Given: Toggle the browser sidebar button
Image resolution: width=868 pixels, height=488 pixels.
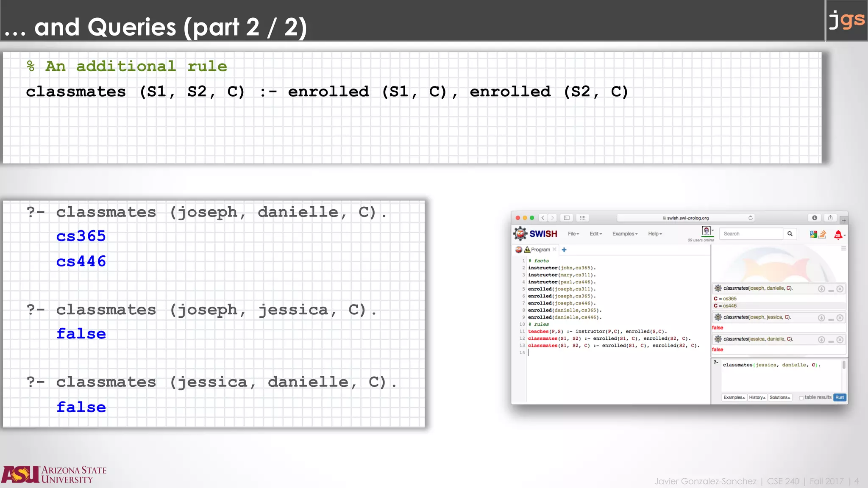Looking at the screenshot, I should tap(567, 218).
